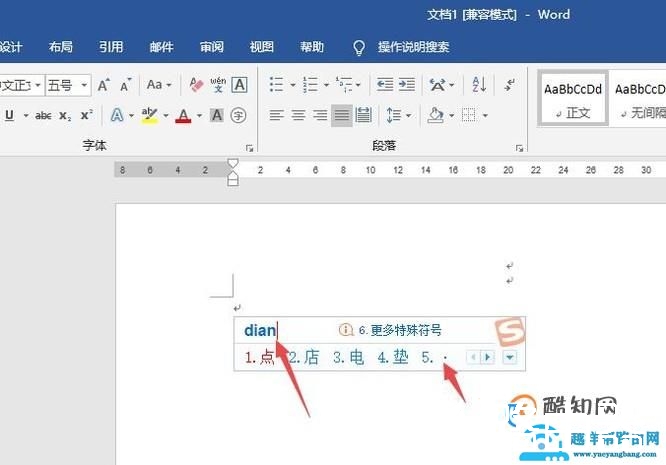Open the multilevel list tool
Image resolution: width=666 pixels, height=465 pixels.
[x=344, y=85]
